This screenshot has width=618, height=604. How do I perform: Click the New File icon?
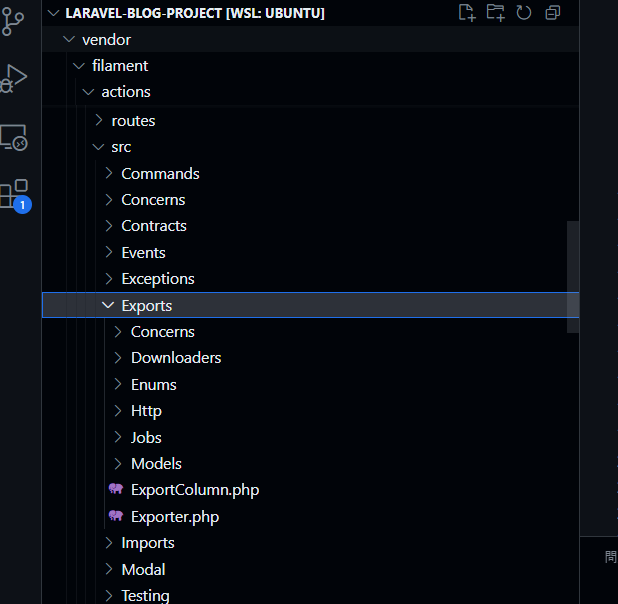click(467, 13)
